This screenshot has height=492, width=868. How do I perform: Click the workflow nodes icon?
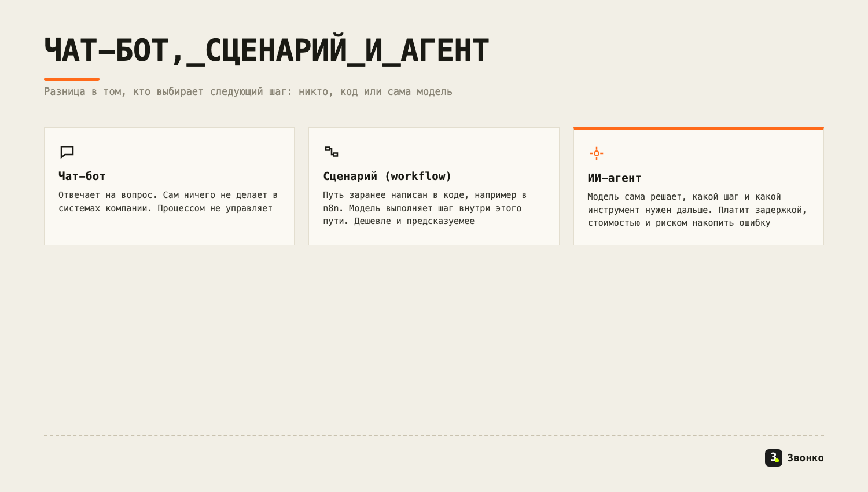(x=332, y=152)
